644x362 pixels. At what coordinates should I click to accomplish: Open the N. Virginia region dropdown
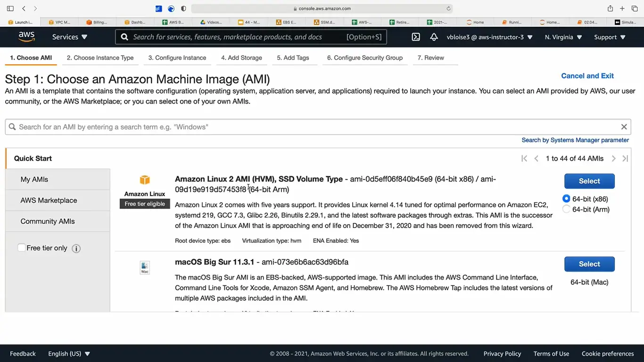563,37
